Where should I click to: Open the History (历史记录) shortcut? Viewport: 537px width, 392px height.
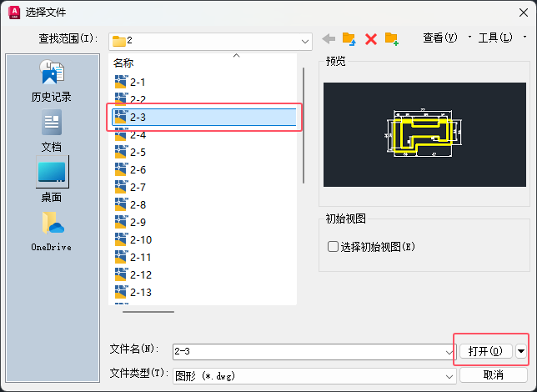tap(52, 81)
